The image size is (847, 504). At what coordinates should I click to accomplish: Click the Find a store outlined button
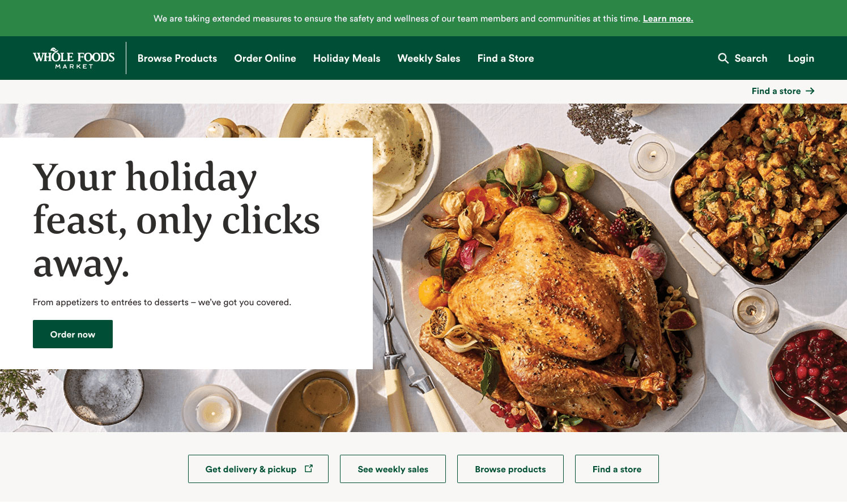(x=617, y=469)
